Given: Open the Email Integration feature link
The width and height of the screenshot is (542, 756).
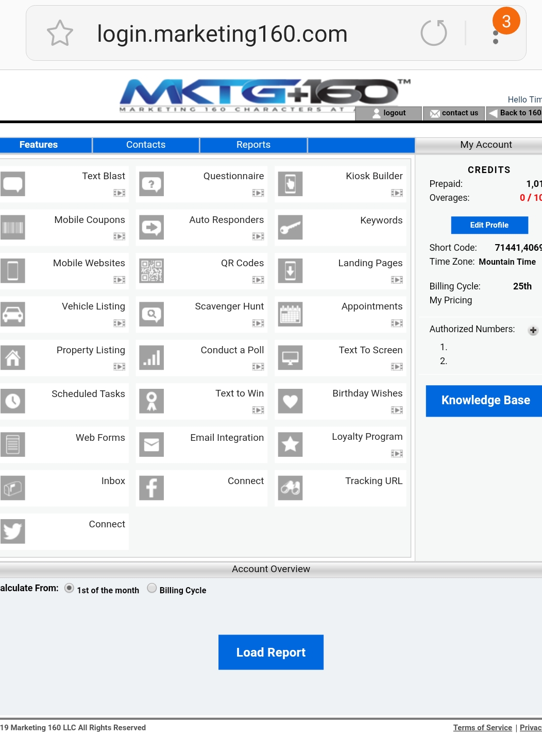Looking at the screenshot, I should pos(227,438).
